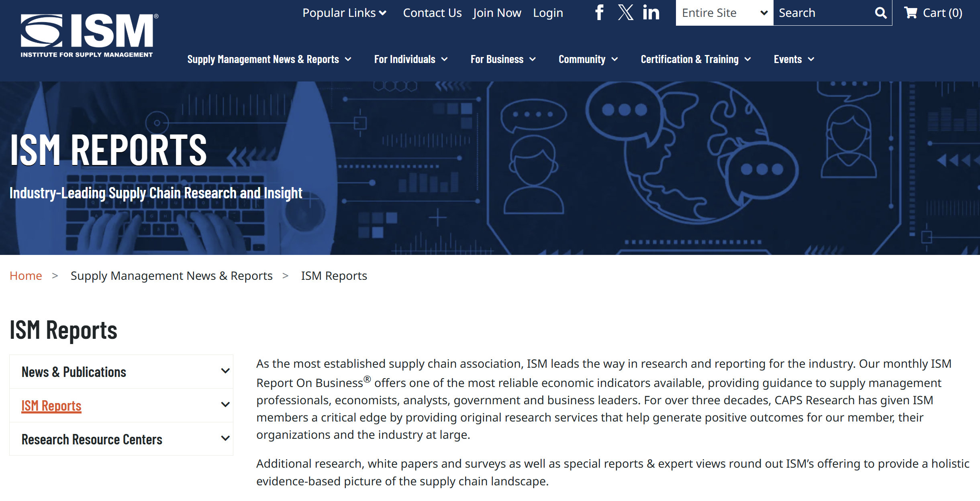This screenshot has width=980, height=501.
Task: Open the Events menu
Action: 794,59
